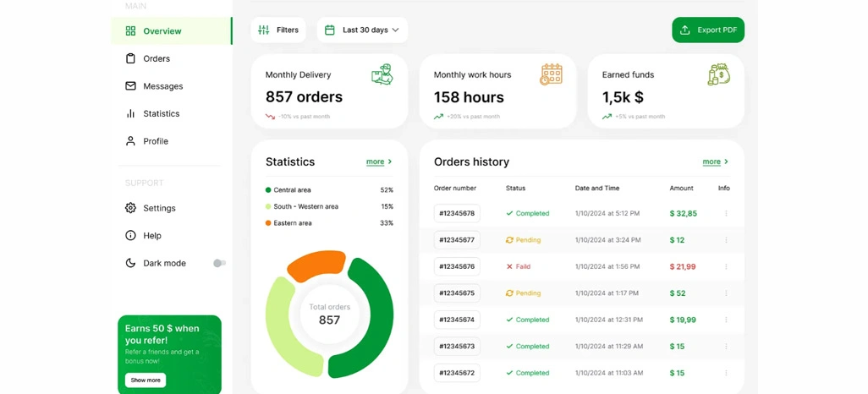
Task: Open three-dot info menu for order #12345676
Action: [x=726, y=266]
